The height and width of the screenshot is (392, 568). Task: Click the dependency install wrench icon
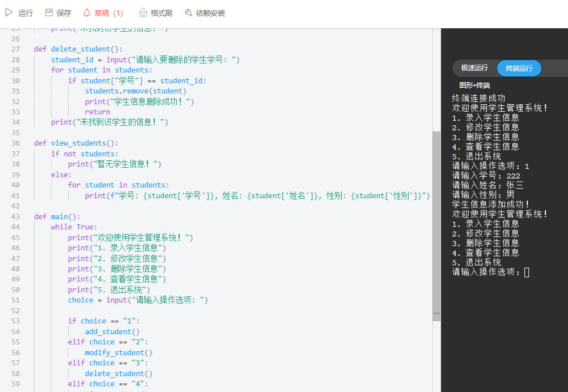point(188,12)
